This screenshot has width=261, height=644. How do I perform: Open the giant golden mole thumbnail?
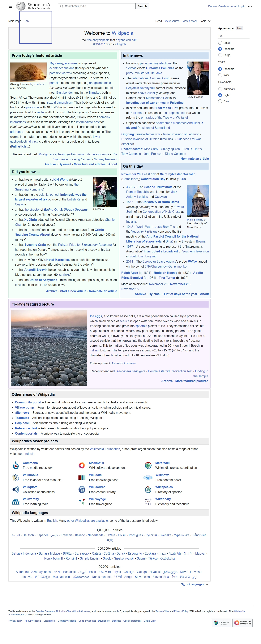tap(28, 72)
